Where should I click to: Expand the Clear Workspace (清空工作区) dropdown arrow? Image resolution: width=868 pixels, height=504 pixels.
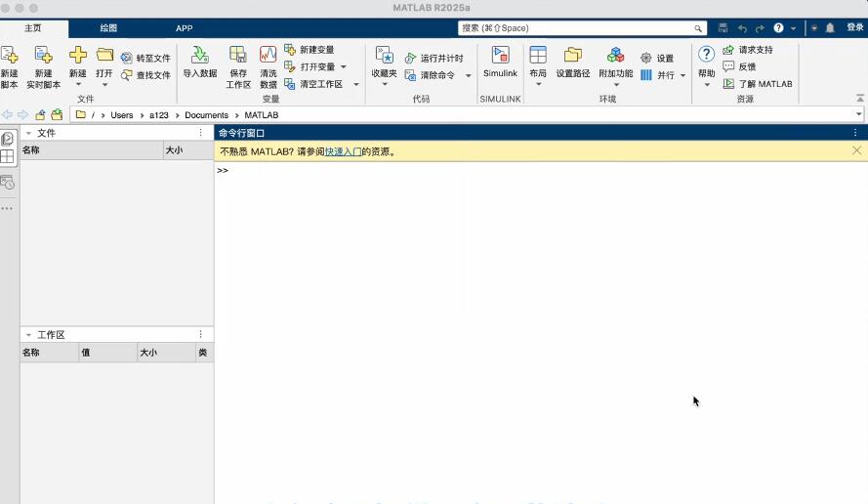coord(356,84)
